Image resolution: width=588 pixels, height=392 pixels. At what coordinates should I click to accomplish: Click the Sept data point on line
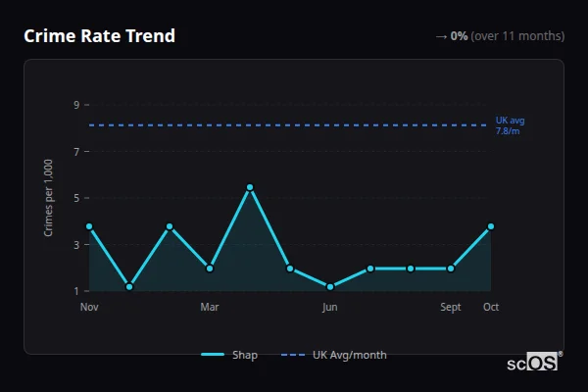pyautogui.click(x=451, y=269)
